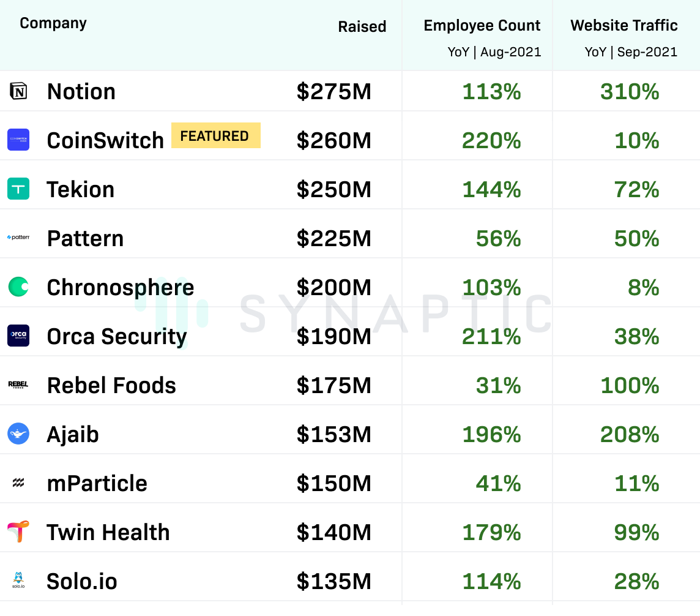Click Notion's 113% employee growth
Image resolution: width=700 pixels, height=616 pixels.
click(491, 92)
